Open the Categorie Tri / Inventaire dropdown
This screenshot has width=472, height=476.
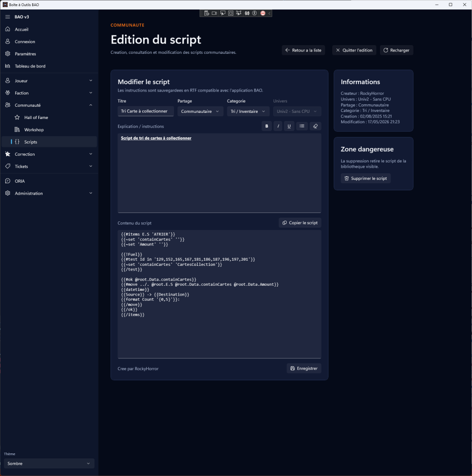248,111
